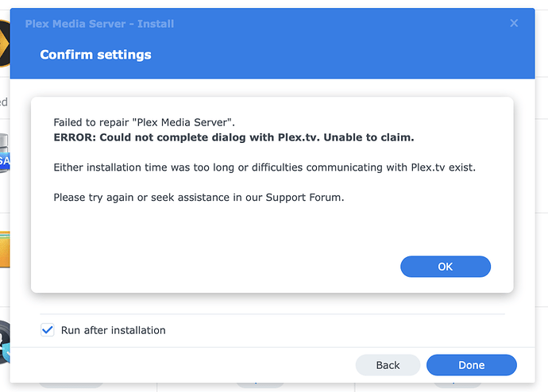Close the Plex Media Server install wizard
548x392 pixels.
(x=514, y=24)
